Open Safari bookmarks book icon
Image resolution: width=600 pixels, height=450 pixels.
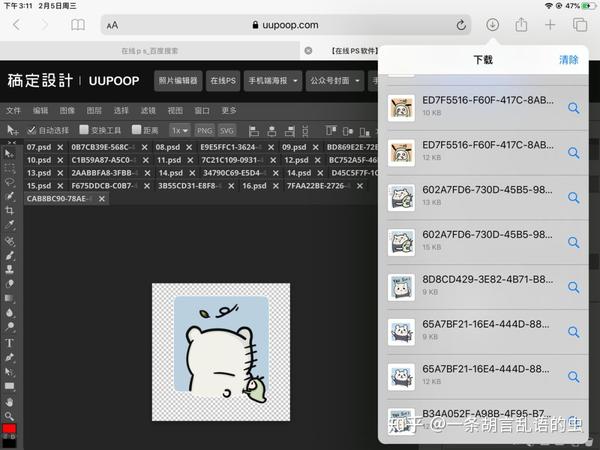78,25
